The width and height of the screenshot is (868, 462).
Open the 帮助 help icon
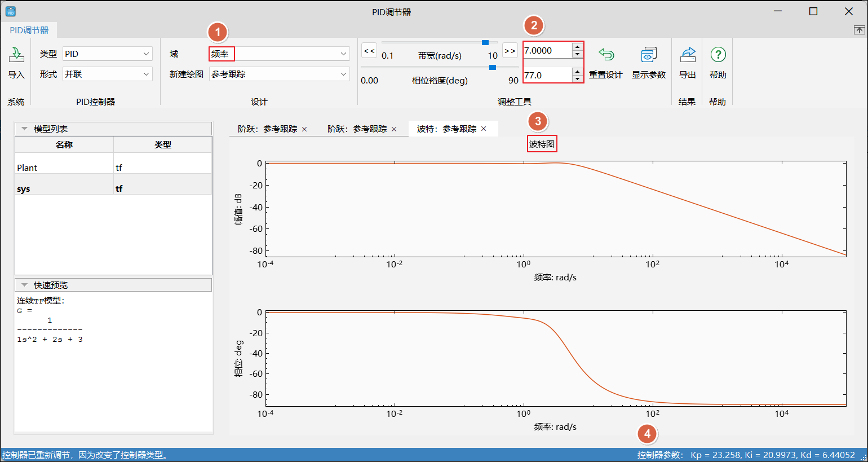coord(718,55)
